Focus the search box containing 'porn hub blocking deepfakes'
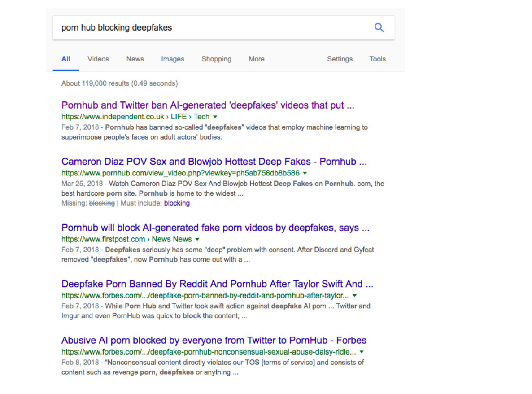The image size is (532, 394). click(x=223, y=27)
